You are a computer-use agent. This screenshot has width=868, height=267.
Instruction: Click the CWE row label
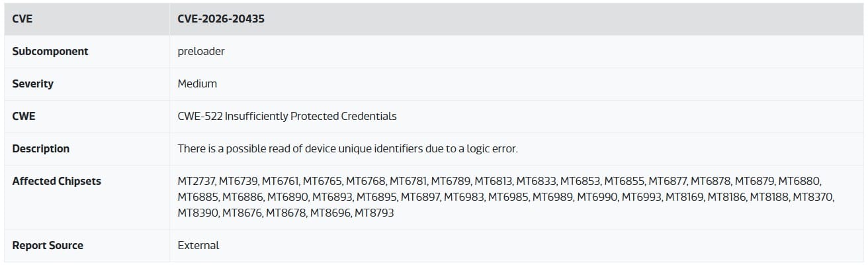(x=24, y=116)
